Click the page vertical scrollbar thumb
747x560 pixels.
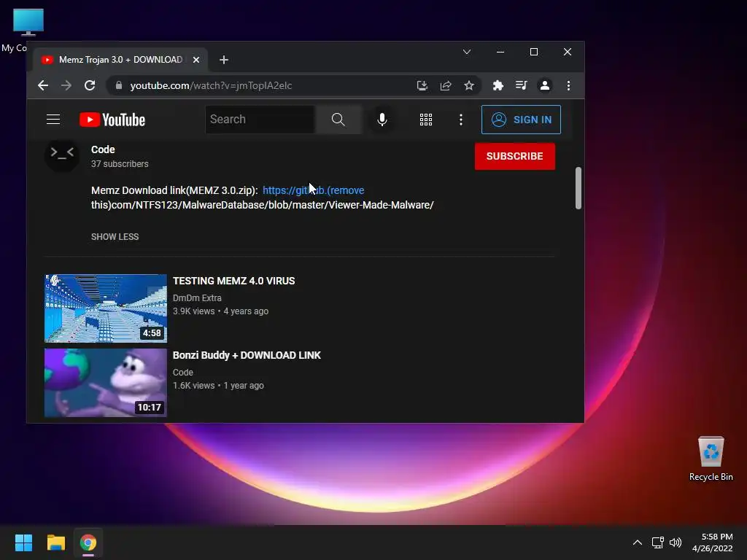(x=578, y=187)
